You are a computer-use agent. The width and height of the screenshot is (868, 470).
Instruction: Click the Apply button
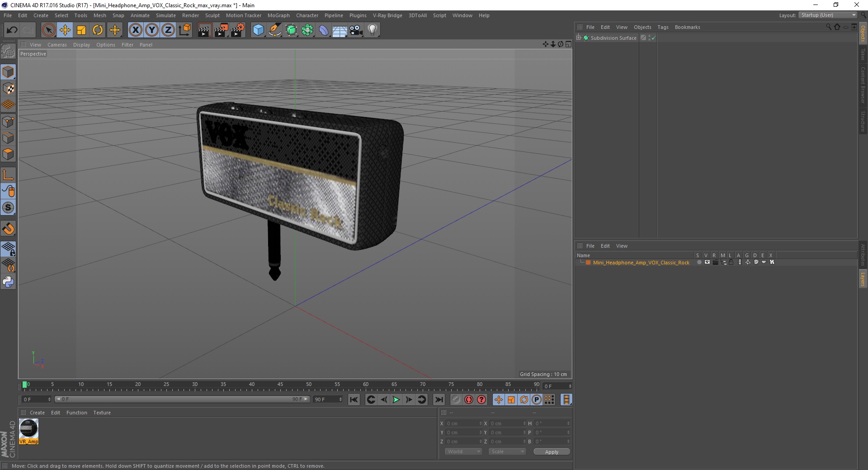[552, 452]
